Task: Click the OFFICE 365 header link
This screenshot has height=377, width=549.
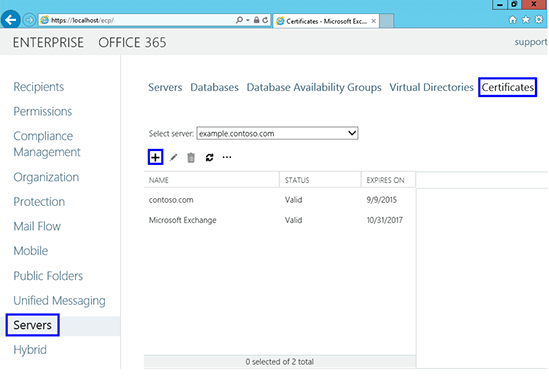Action: click(x=132, y=43)
